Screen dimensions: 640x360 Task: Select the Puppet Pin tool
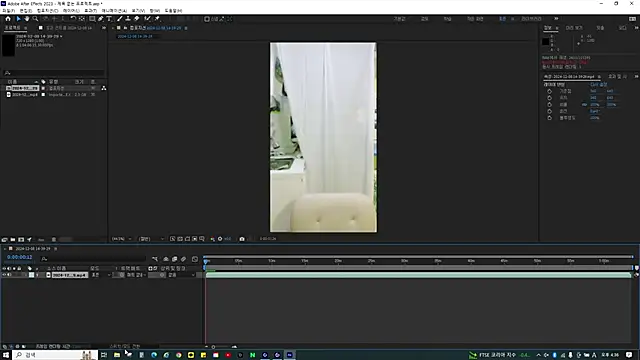coord(157,19)
